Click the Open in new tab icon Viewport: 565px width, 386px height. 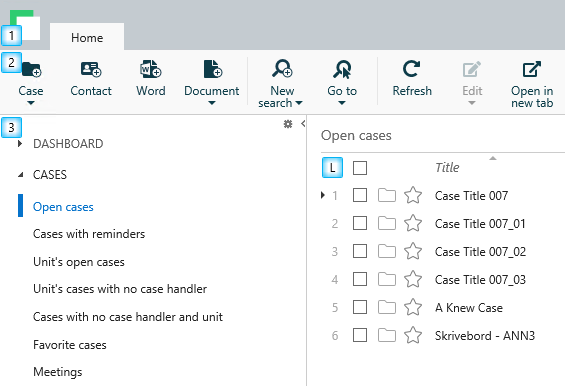click(x=532, y=69)
